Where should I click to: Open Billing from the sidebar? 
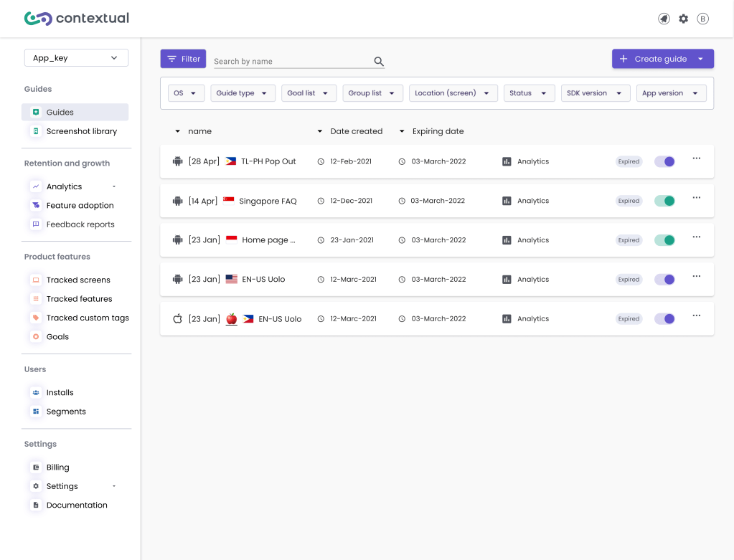(x=57, y=468)
